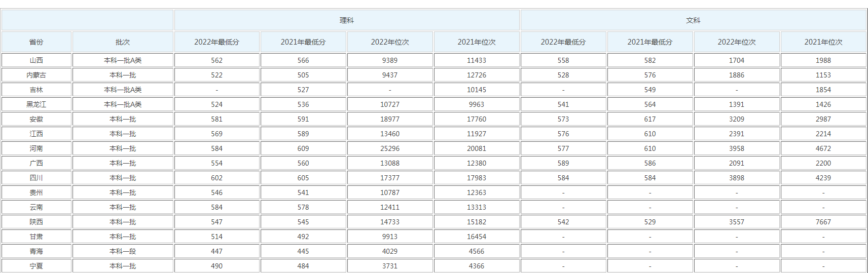The image size is (868, 273).
Task: Click the 7667 ranking cell for 陕西
Action: coord(823,222)
